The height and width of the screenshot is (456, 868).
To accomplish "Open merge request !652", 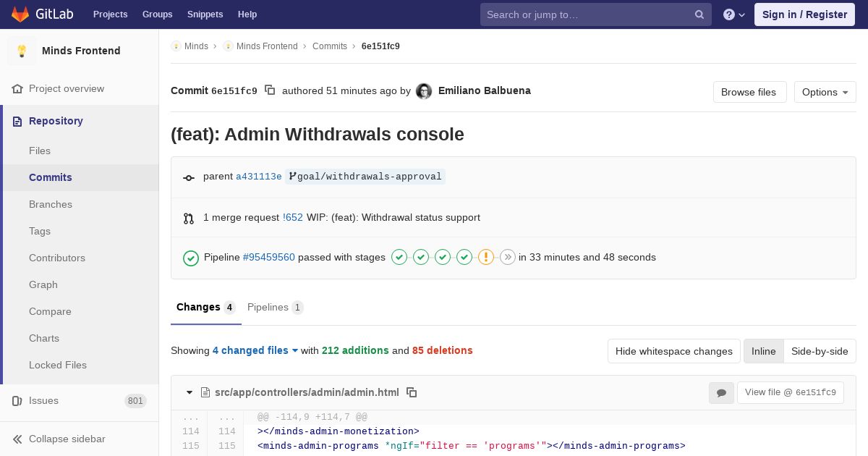I will (293, 217).
